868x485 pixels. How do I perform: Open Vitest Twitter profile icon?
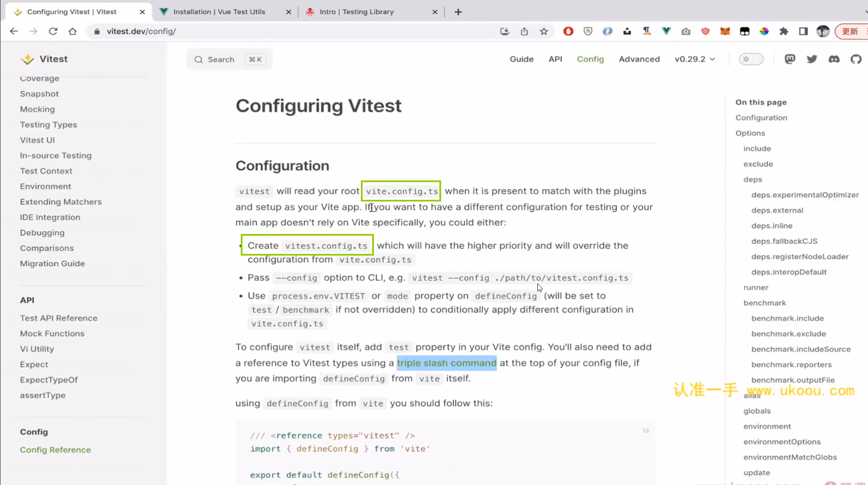pyautogui.click(x=812, y=59)
